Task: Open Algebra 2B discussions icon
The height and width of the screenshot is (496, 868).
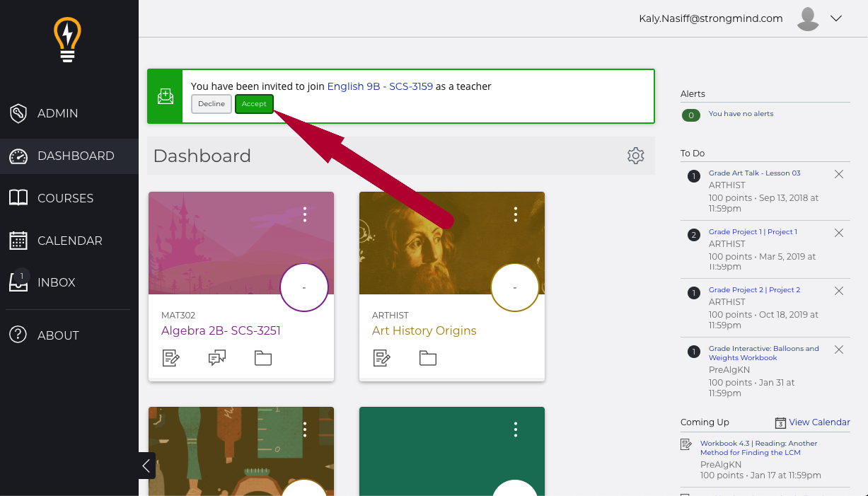Action: (217, 358)
